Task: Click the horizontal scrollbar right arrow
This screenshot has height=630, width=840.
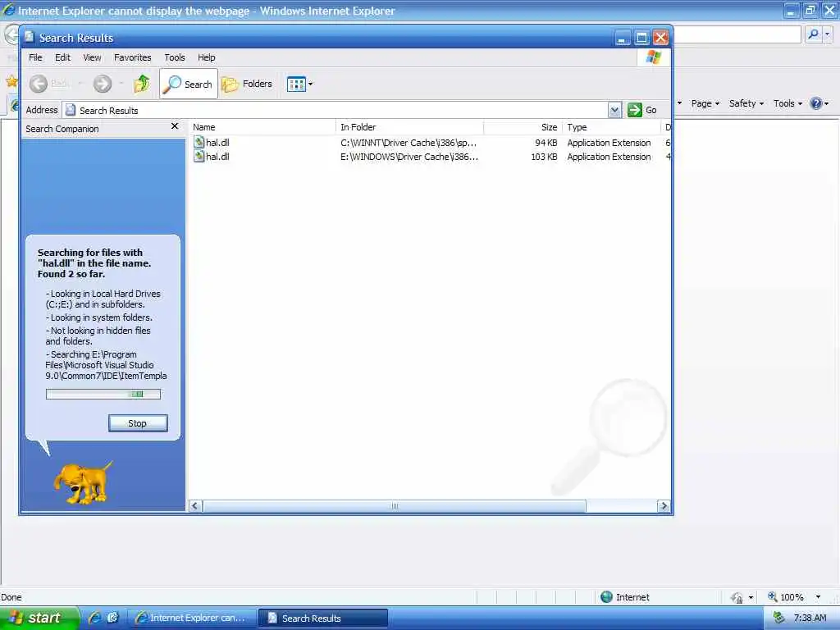Action: (x=664, y=505)
